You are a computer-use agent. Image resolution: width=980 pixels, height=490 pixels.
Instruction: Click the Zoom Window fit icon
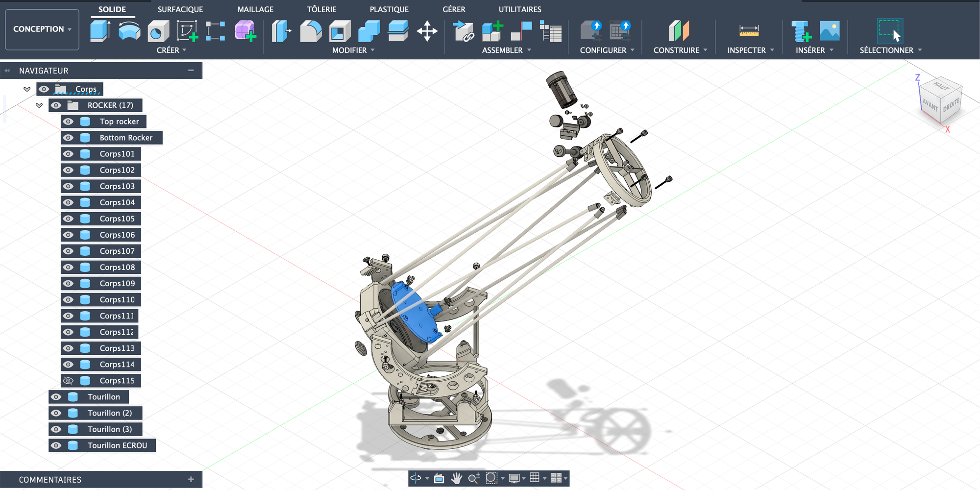pyautogui.click(x=491, y=478)
